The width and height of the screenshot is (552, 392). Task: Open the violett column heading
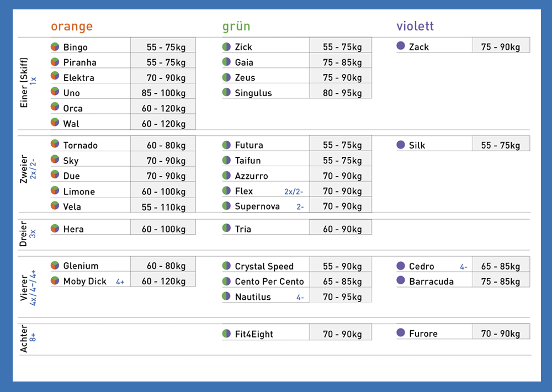click(x=415, y=27)
